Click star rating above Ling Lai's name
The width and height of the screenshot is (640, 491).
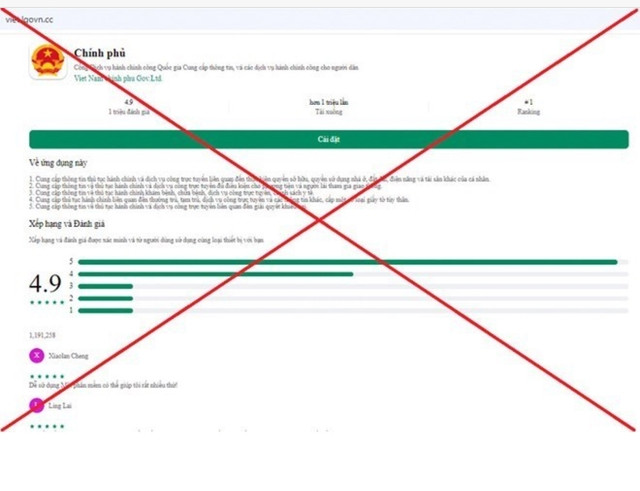tap(46, 376)
